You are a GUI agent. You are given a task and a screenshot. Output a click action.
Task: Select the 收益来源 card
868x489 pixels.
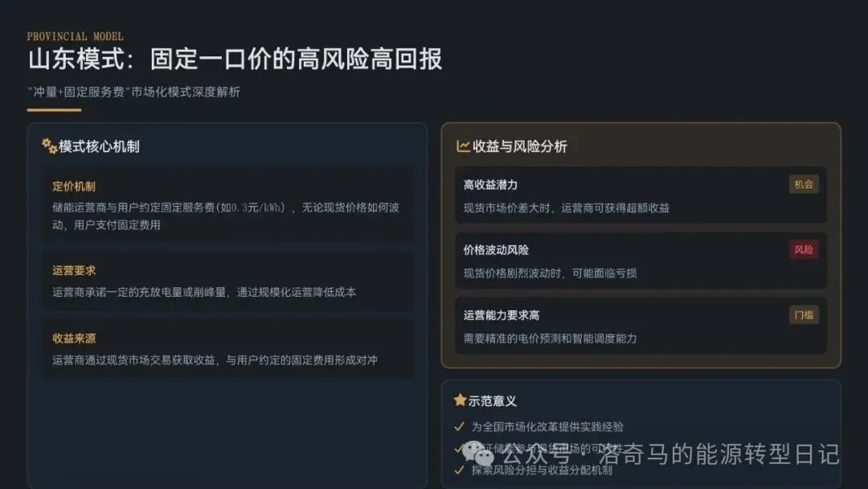228,349
